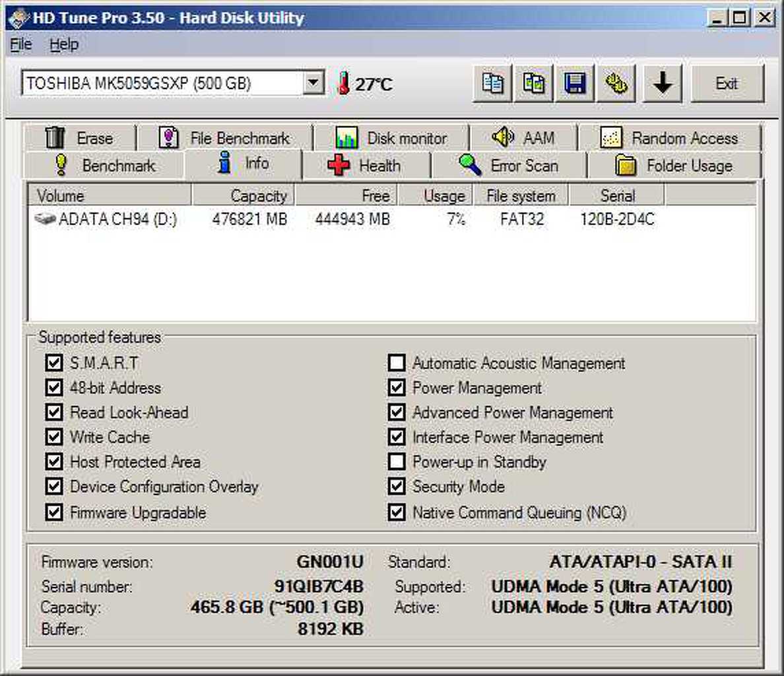This screenshot has height=676, width=784.
Task: Click the Supported UDMA Mode 5 value
Action: tap(612, 586)
